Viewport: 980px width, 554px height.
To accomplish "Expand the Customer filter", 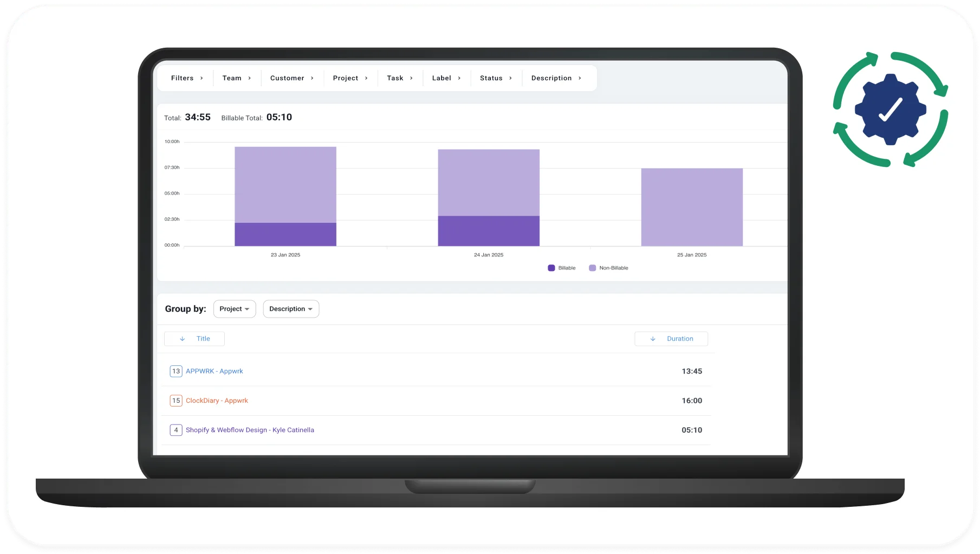I will (292, 78).
